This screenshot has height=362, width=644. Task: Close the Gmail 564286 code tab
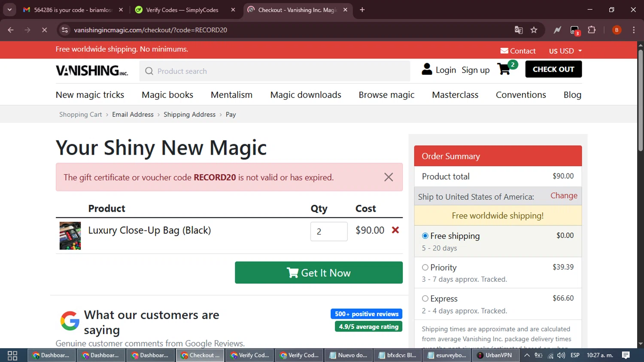click(x=121, y=10)
